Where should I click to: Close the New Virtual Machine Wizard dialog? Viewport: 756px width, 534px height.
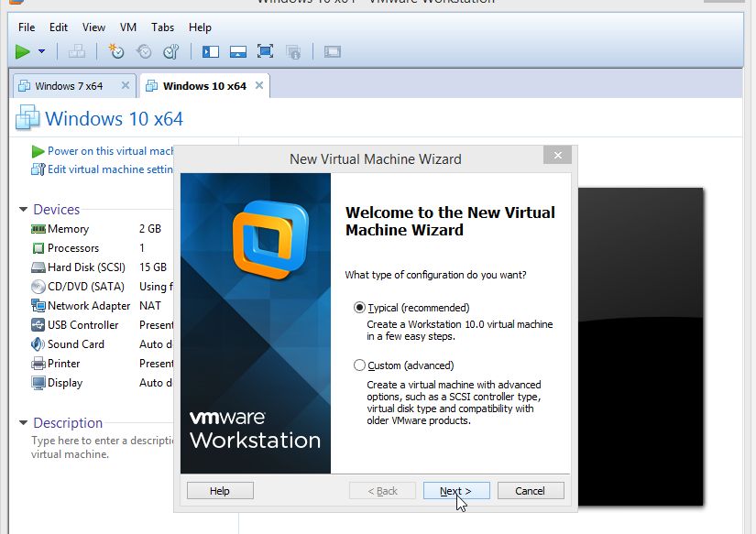557,155
